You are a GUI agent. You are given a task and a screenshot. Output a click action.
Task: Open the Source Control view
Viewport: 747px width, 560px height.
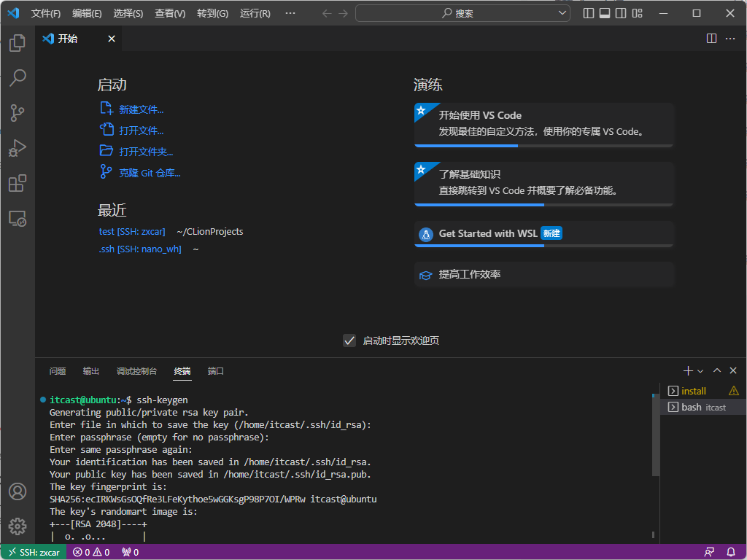point(18,113)
